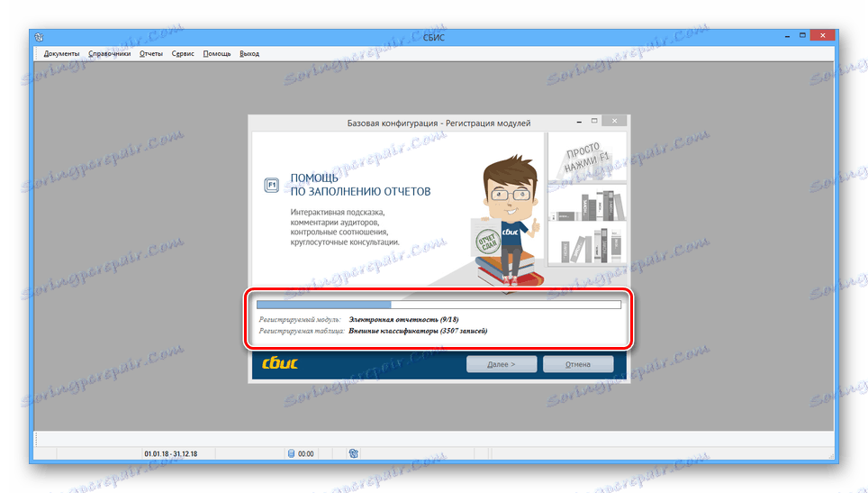Click the database icon in status bar
This screenshot has width=868, height=493.
(x=291, y=453)
